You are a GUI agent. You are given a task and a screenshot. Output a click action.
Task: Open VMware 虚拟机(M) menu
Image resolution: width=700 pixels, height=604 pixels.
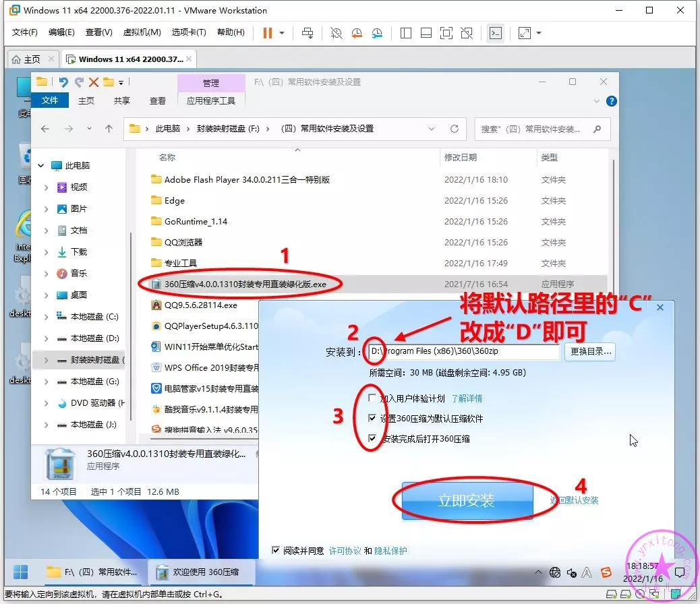coord(142,32)
